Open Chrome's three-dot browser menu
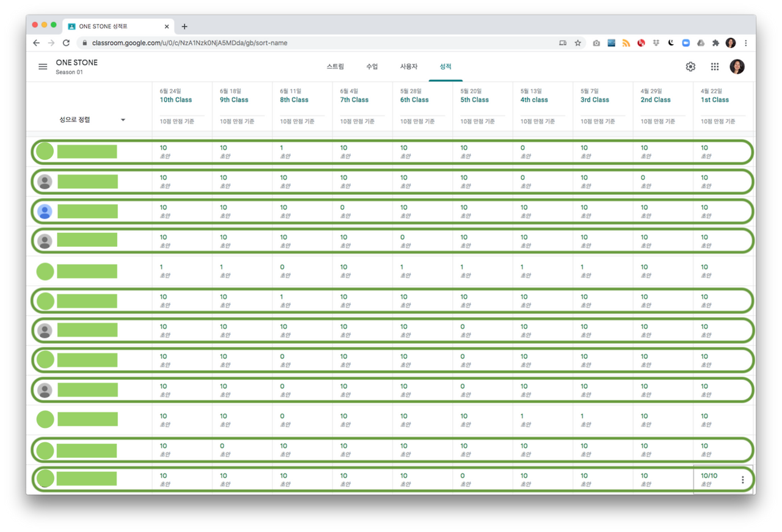The image size is (782, 532). point(746,43)
